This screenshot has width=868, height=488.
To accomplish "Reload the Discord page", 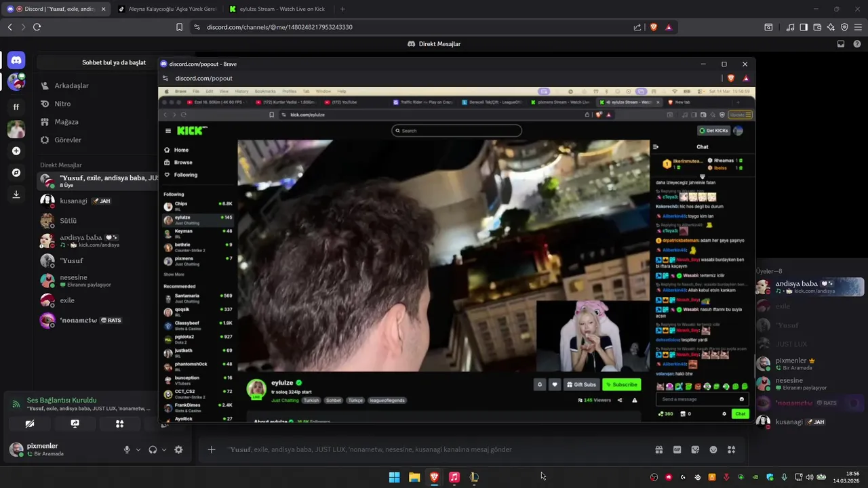I will pos(37,27).
